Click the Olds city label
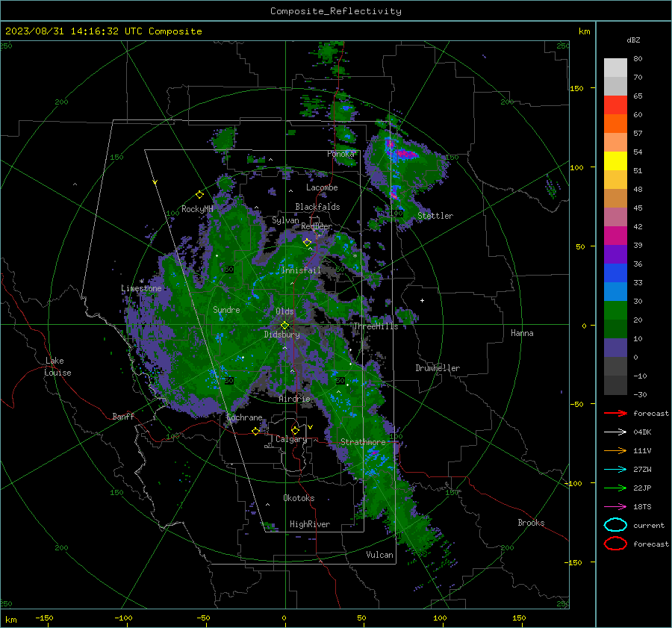672x628 pixels. (284, 311)
